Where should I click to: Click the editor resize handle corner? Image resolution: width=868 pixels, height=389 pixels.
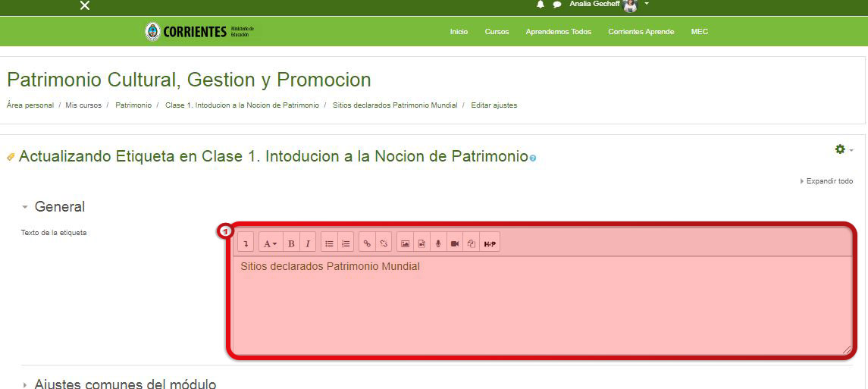847,349
